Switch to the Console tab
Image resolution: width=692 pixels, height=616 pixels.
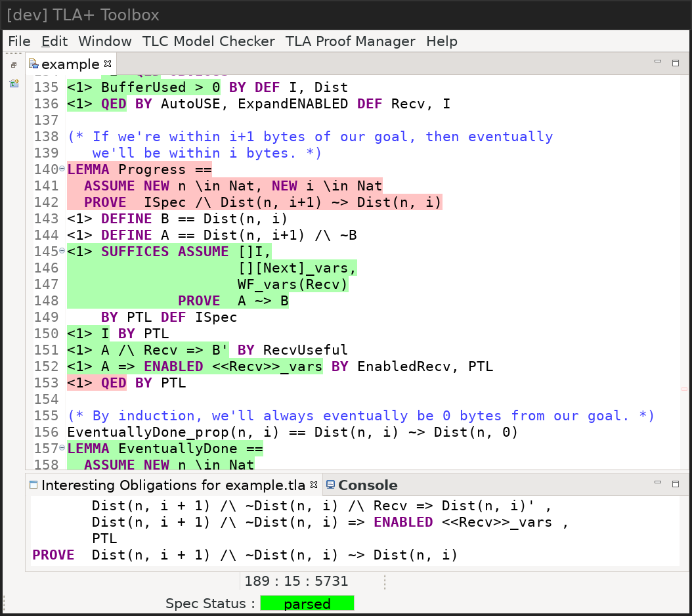click(367, 485)
